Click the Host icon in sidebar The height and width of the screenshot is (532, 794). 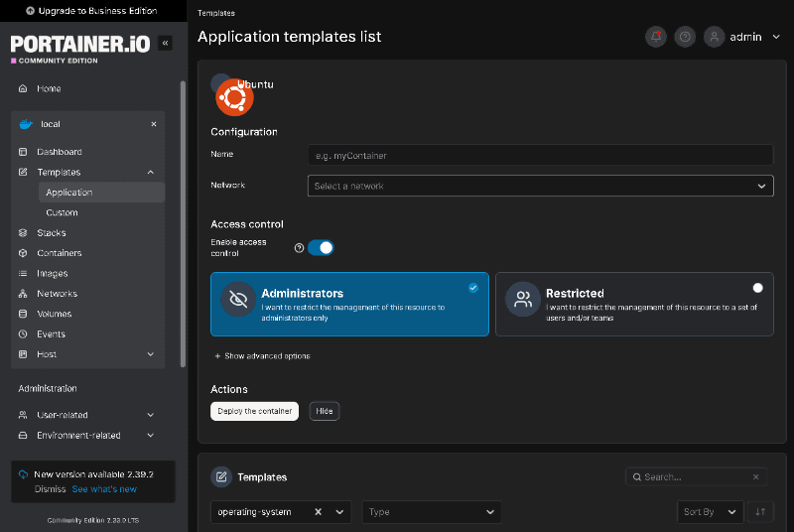(x=23, y=354)
